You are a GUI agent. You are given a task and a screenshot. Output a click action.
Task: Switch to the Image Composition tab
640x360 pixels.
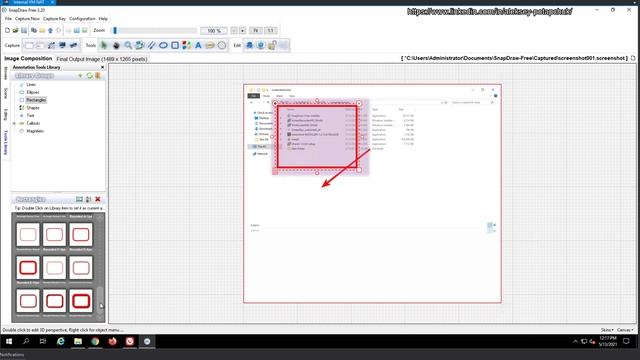coord(28,59)
